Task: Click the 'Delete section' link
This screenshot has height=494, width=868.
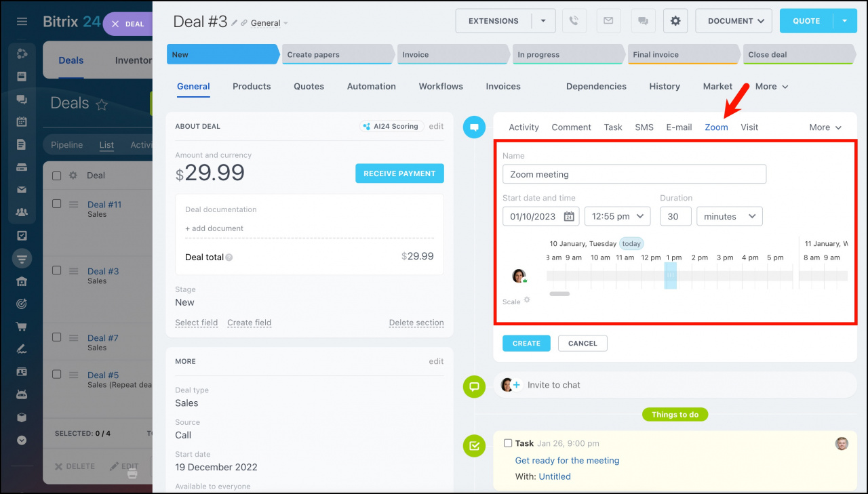Action: coord(416,323)
